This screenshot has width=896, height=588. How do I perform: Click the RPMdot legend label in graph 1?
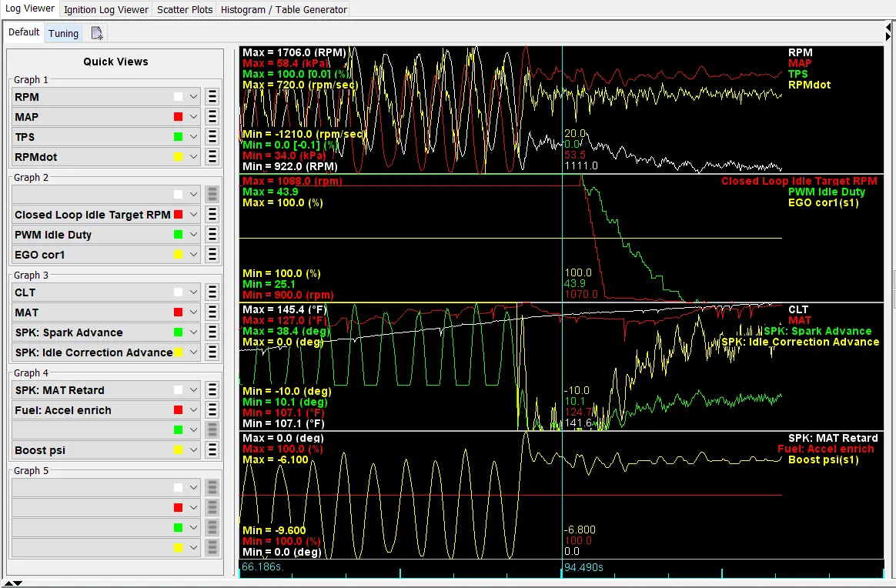[x=809, y=85]
